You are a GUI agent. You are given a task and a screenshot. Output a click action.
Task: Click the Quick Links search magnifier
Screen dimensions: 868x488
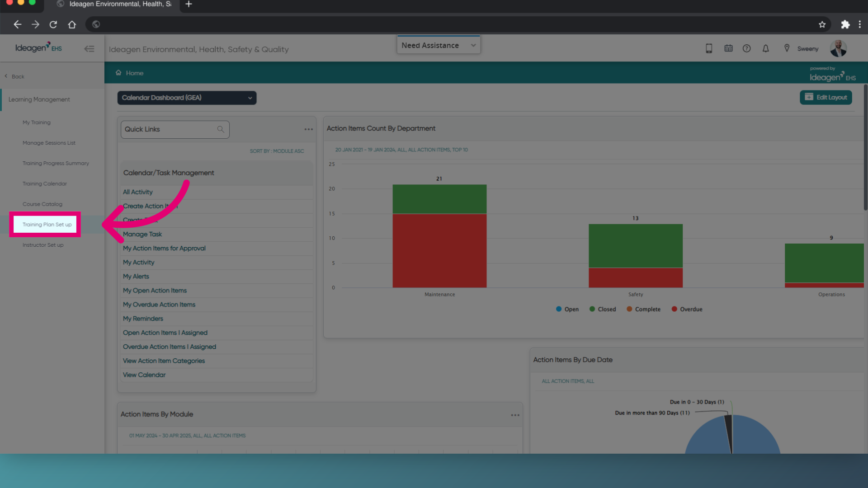tap(221, 129)
